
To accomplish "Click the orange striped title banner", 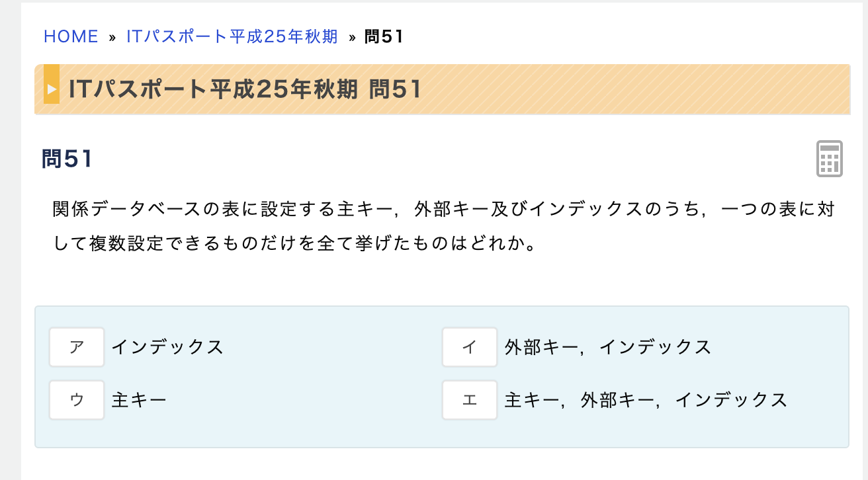I will [629, 89].
